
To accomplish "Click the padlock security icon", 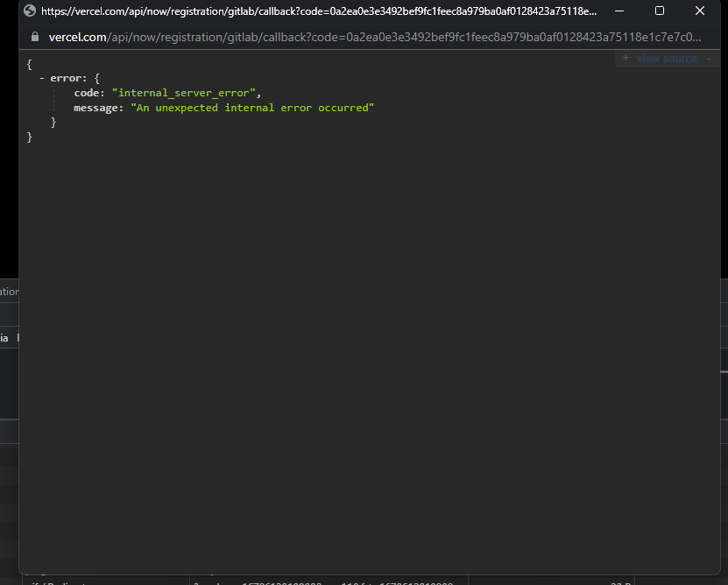I will click(x=35, y=37).
